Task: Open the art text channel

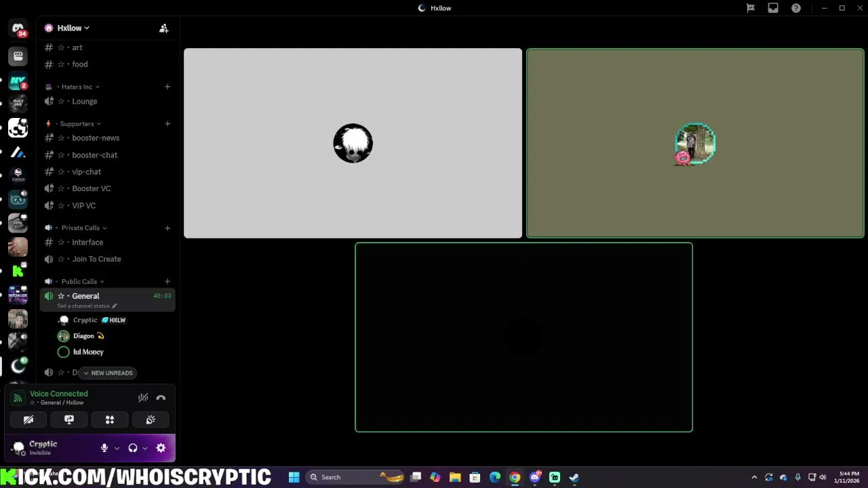Action: pyautogui.click(x=107, y=47)
